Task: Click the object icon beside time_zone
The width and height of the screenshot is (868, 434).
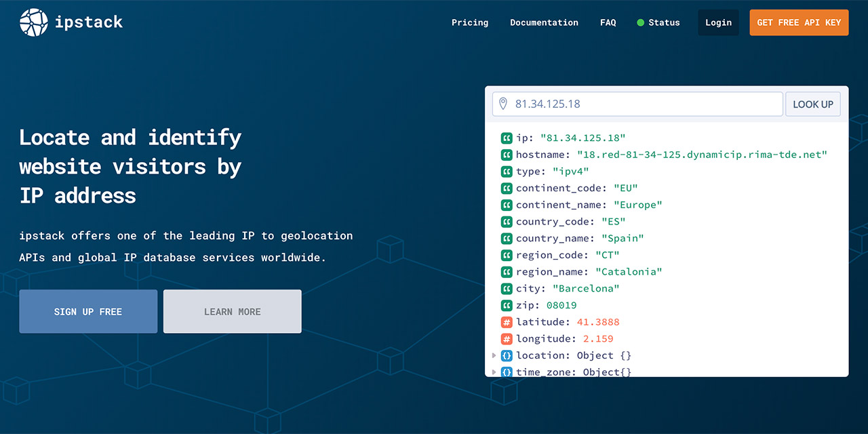Action: coord(507,372)
